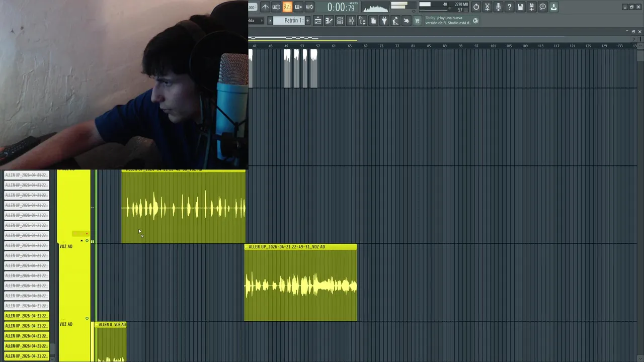Open the plugin picker plug icon
644x362 pixels.
(x=384, y=21)
